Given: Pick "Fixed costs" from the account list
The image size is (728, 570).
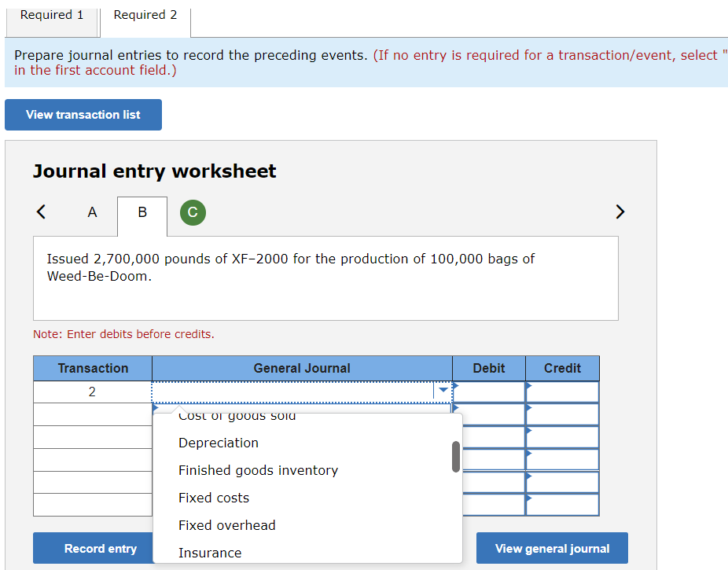Looking at the screenshot, I should pyautogui.click(x=213, y=497).
